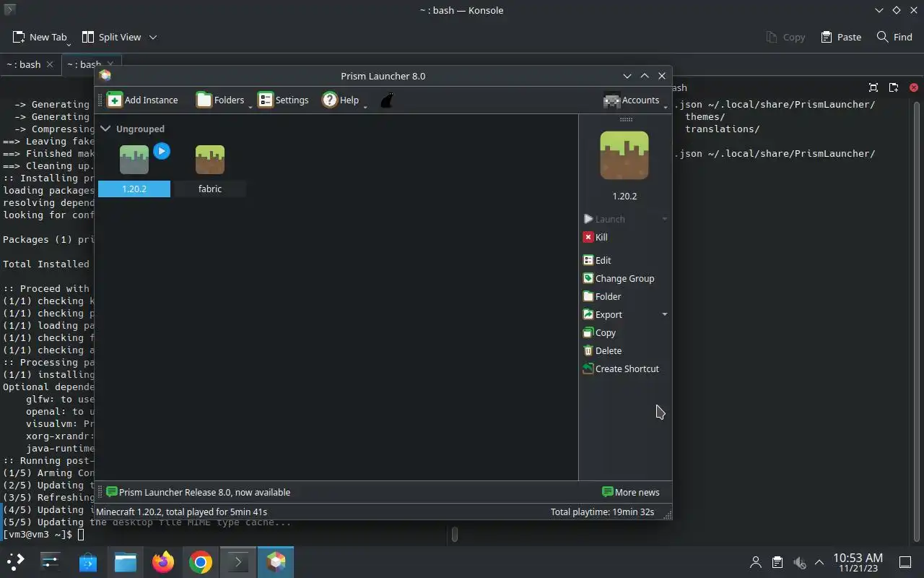Screen dimensions: 924x578
Task: Open New Tab in Konsole
Action: (40, 37)
